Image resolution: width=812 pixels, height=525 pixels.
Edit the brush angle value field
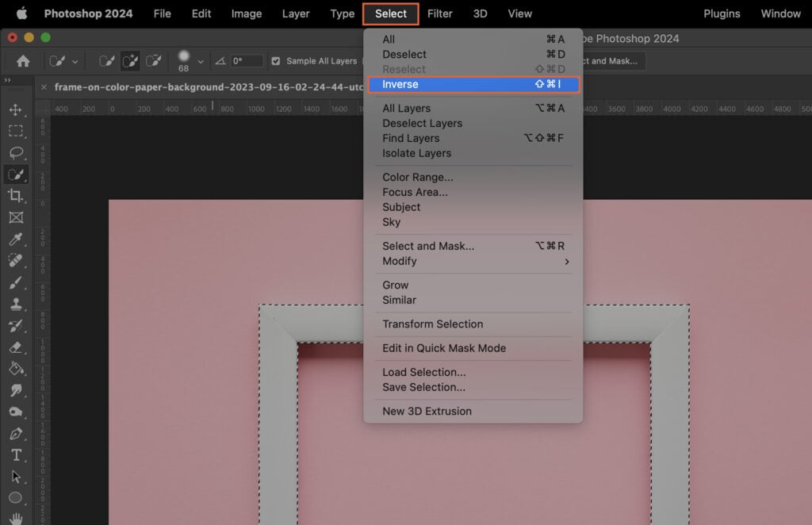coord(246,60)
